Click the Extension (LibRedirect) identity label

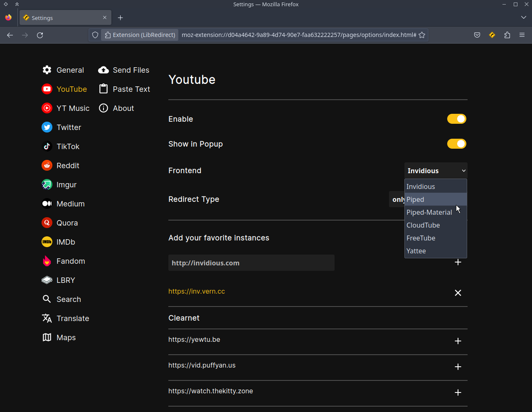(140, 35)
